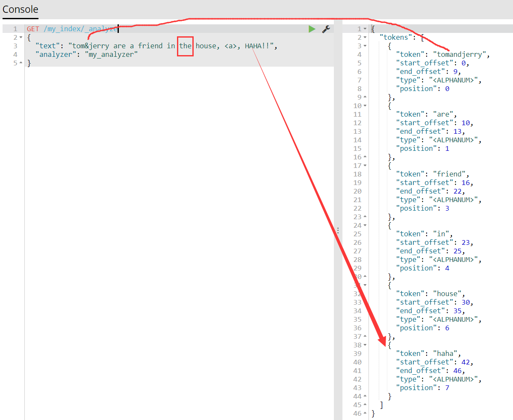Click start_offset value 23 in response
The height and width of the screenshot is (420, 513).
coord(466,242)
